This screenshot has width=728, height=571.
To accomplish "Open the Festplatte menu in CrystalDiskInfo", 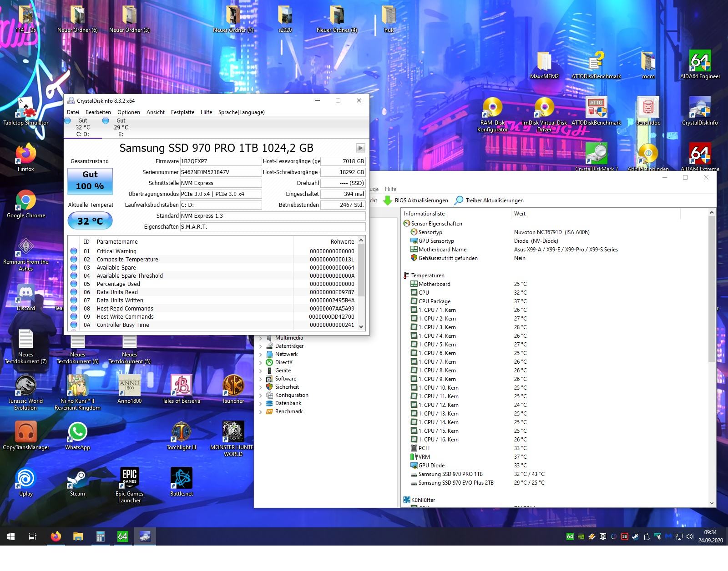I will [182, 112].
